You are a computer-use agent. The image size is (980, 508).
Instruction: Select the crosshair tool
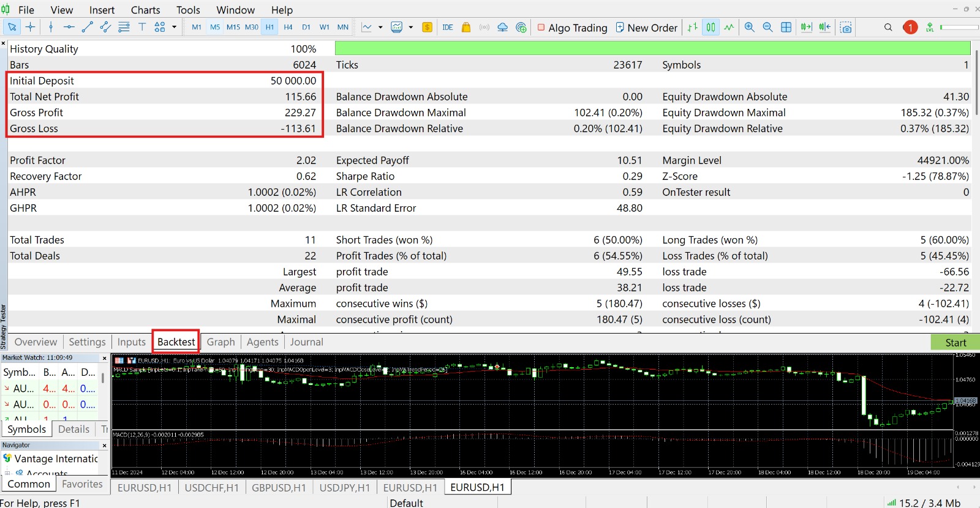pyautogui.click(x=30, y=27)
